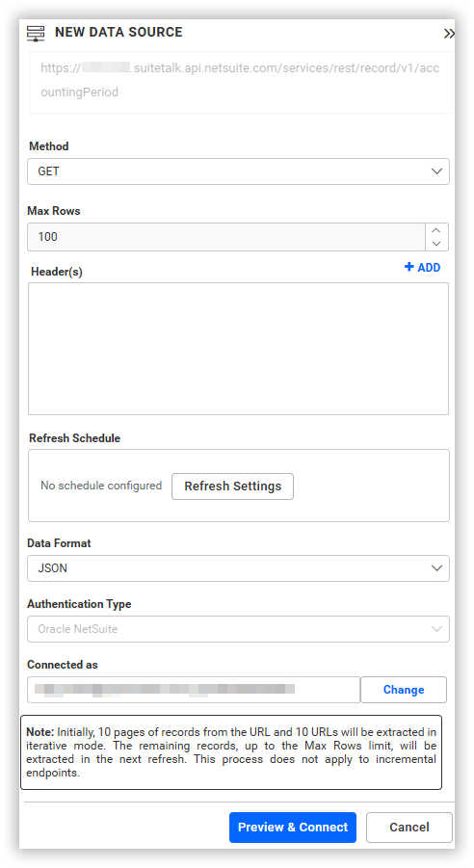Click the Connected as field
The image size is (474, 868).
[x=194, y=690]
